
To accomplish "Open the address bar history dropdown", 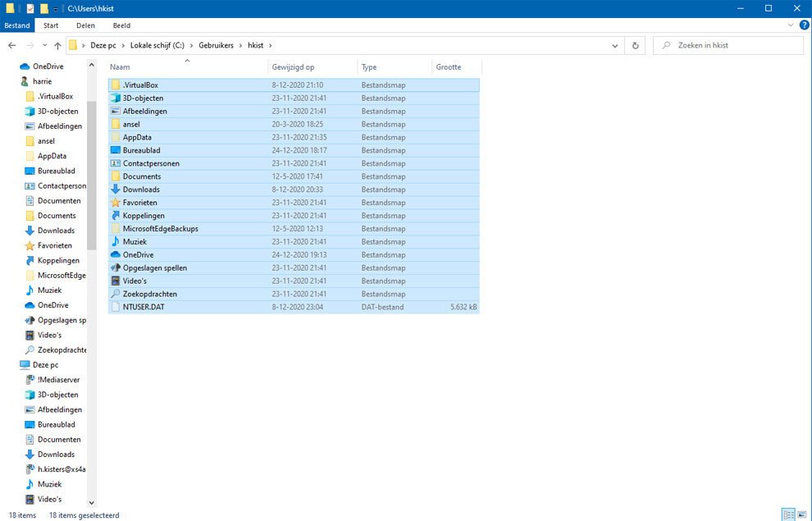I will coord(614,46).
